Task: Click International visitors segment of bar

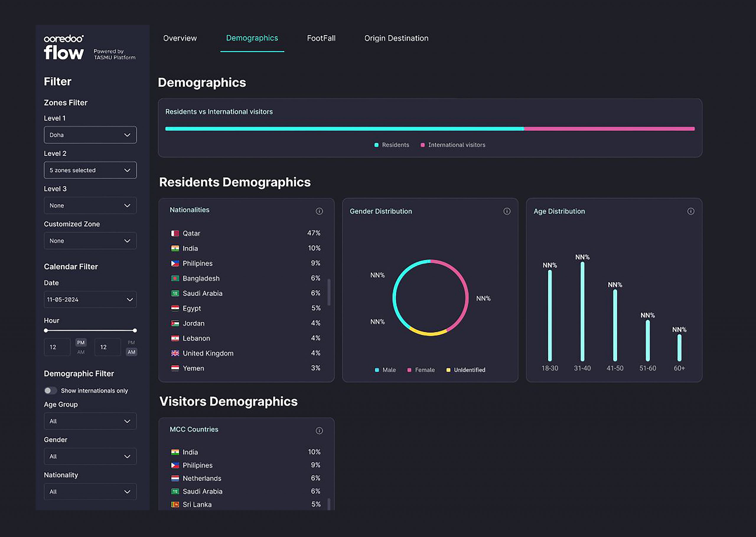Action: [610, 129]
